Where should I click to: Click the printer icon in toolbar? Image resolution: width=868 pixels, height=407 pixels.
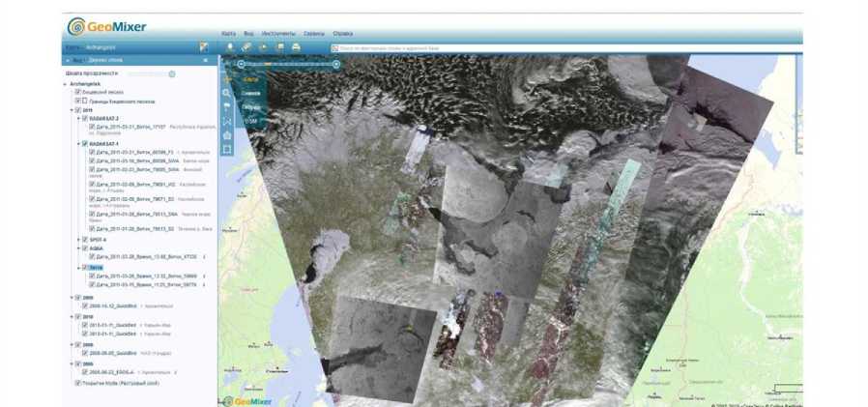[296, 47]
